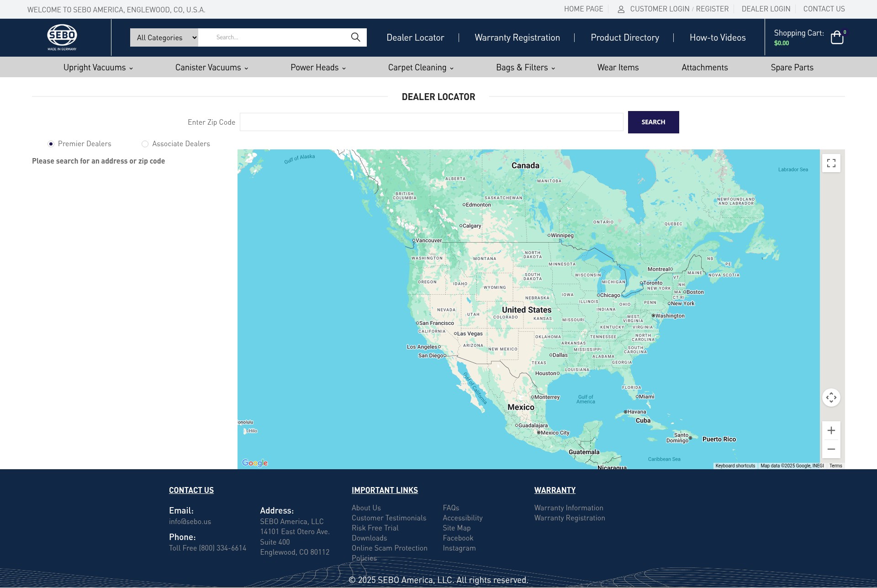This screenshot has width=877, height=588.
Task: Open Warranty Registration footer link
Action: (x=570, y=518)
